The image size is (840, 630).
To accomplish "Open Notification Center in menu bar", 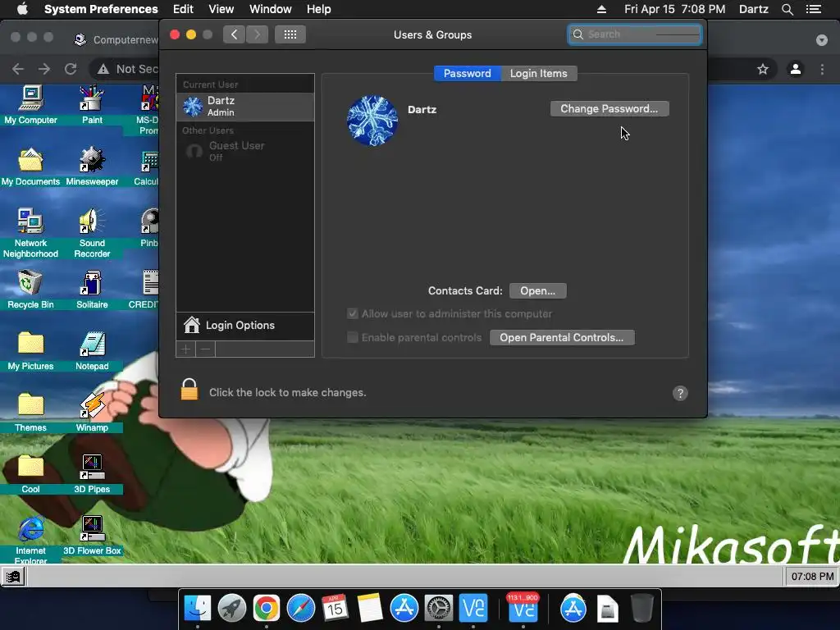I will click(814, 9).
